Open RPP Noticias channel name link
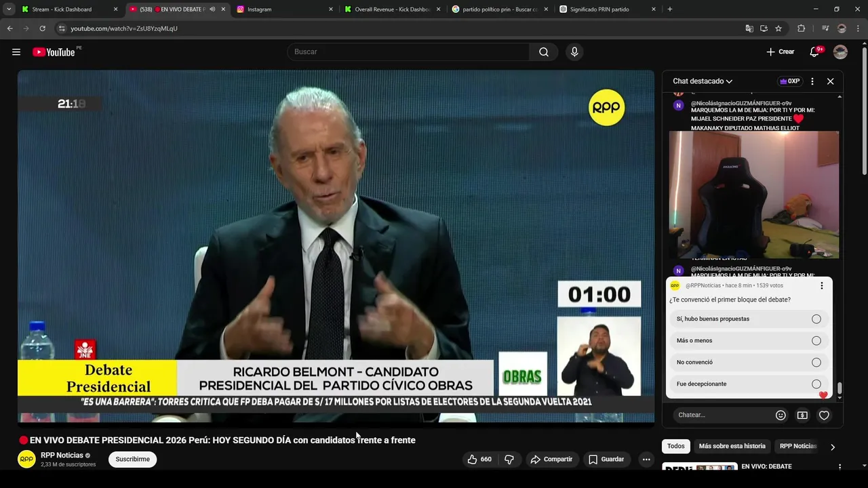Screen dimensions: 868x488 point(62,455)
